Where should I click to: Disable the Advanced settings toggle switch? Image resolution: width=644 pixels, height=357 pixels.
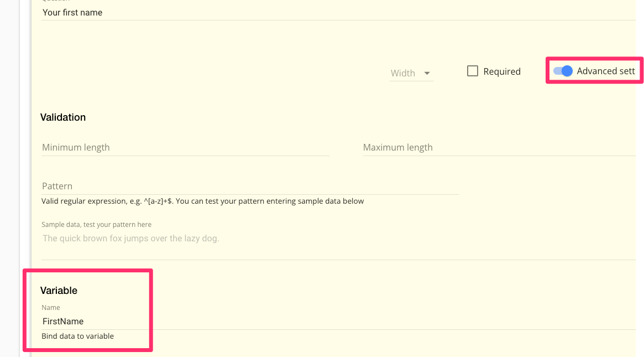tap(563, 71)
